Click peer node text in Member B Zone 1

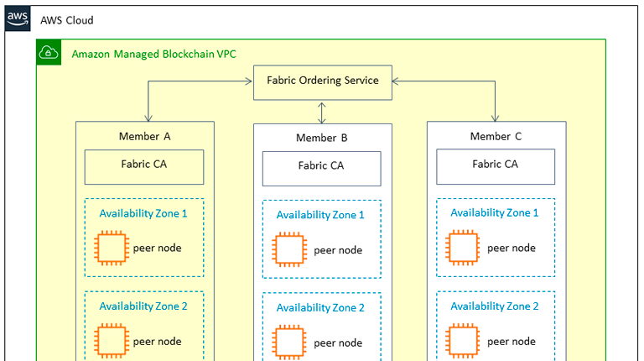click(x=338, y=250)
